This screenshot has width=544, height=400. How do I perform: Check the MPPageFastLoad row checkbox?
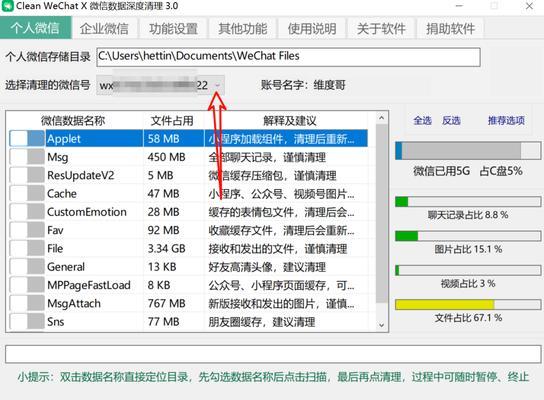pos(18,285)
